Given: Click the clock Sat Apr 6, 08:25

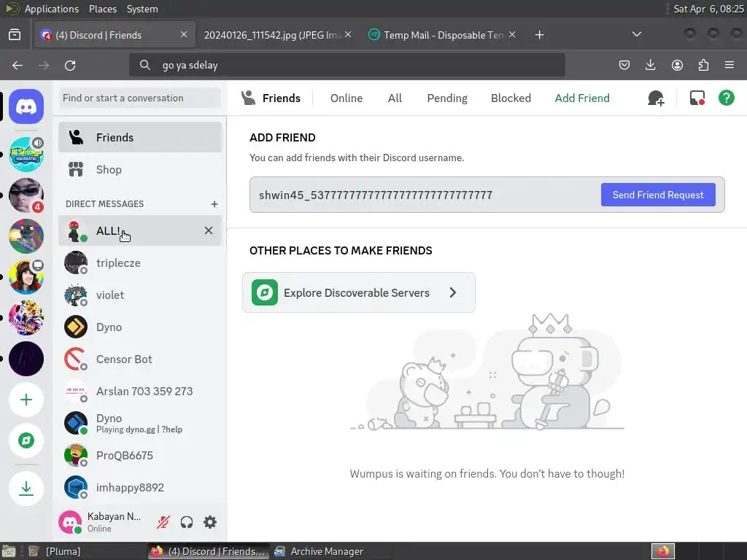Looking at the screenshot, I should coord(708,9).
